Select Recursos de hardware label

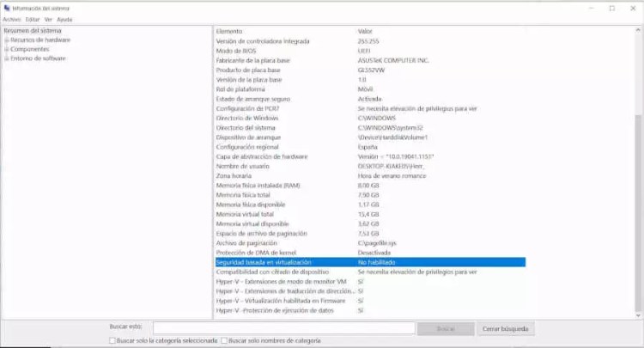click(40, 40)
